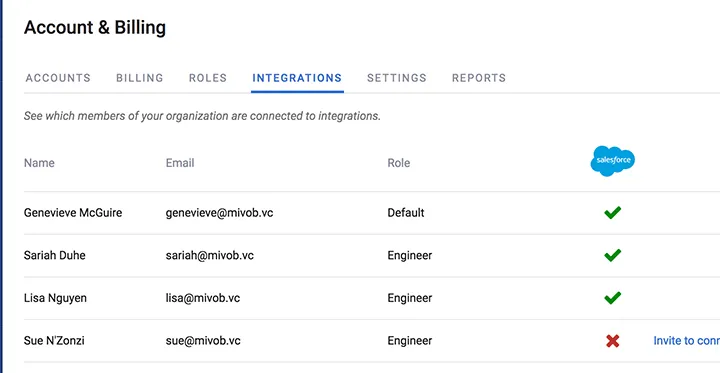This screenshot has width=720, height=373.
Task: Click email genevieve@mivob.vc
Action: [219, 213]
